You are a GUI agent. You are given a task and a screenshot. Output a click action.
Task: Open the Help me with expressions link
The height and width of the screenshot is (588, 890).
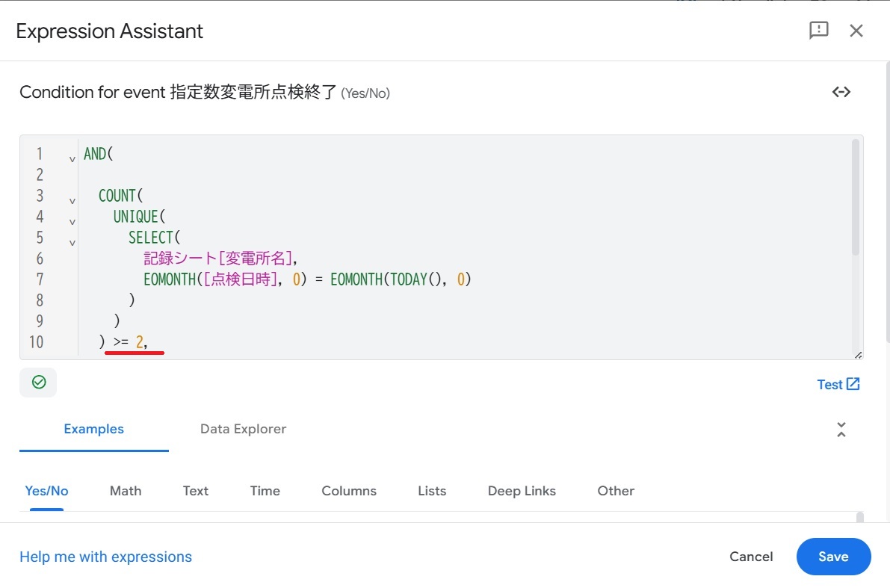pyautogui.click(x=105, y=557)
